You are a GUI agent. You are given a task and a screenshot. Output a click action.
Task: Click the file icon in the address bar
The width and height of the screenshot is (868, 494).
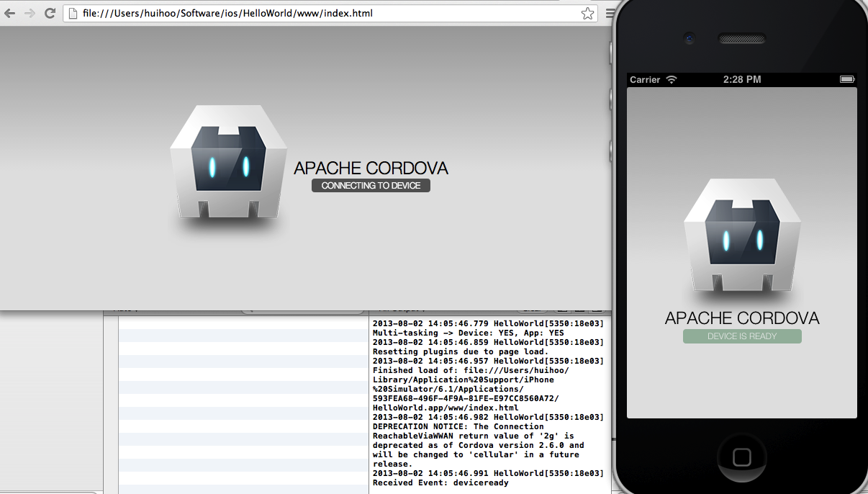(x=73, y=13)
